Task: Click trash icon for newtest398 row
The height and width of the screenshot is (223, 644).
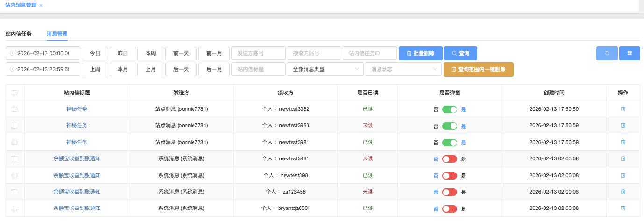Action: 623,175
